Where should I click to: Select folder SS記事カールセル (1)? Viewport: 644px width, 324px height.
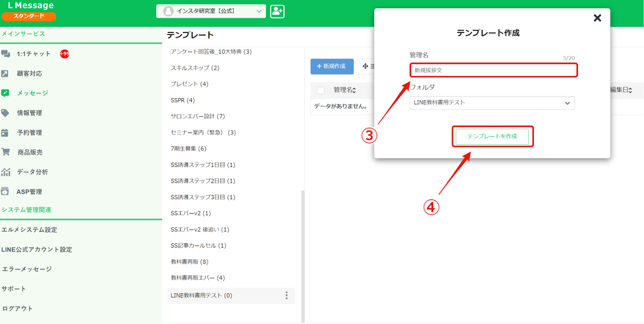click(x=198, y=245)
